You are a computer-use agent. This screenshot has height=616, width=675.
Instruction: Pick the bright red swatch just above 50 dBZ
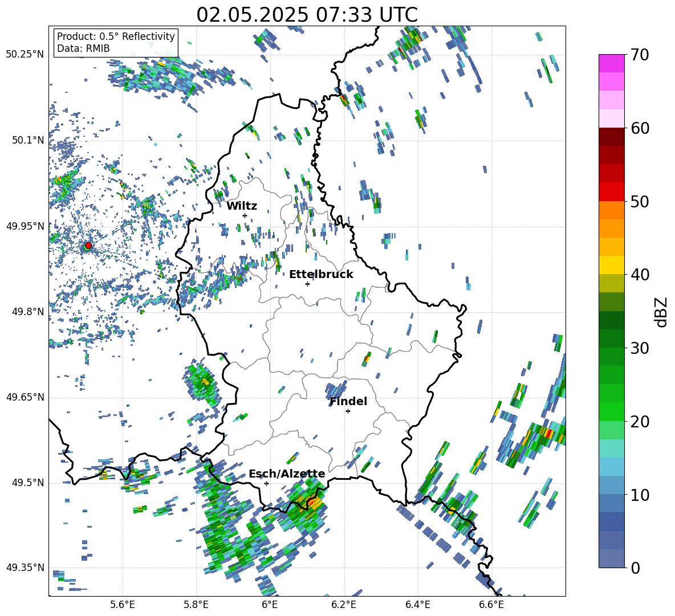611,192
